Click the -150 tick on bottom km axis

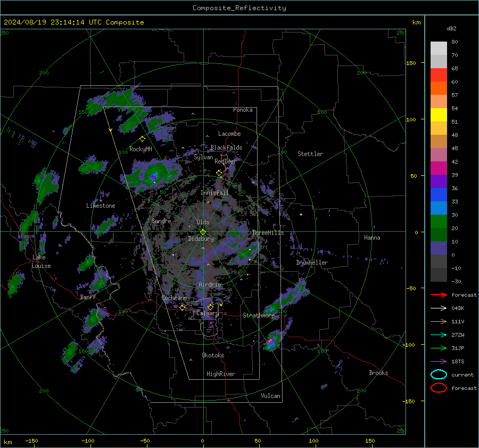[x=31, y=441]
